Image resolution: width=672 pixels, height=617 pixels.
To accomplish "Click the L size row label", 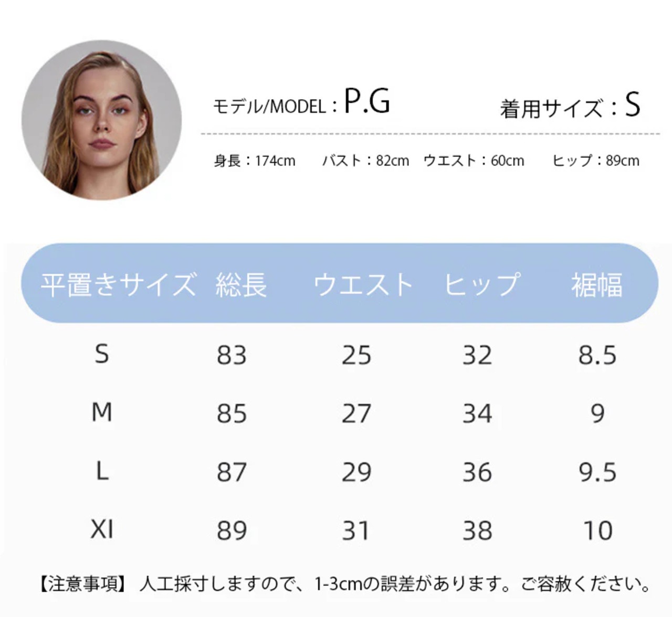I will pyautogui.click(x=102, y=471).
